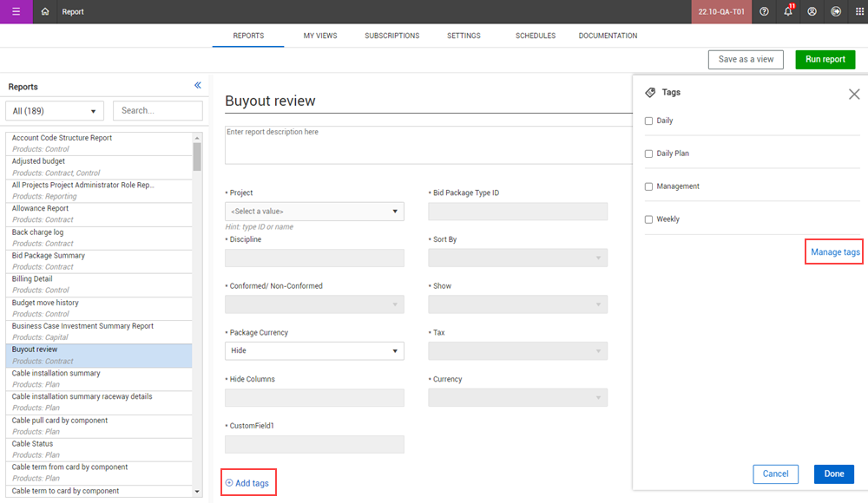Select Account Code Structure Report
868x503 pixels.
point(99,143)
